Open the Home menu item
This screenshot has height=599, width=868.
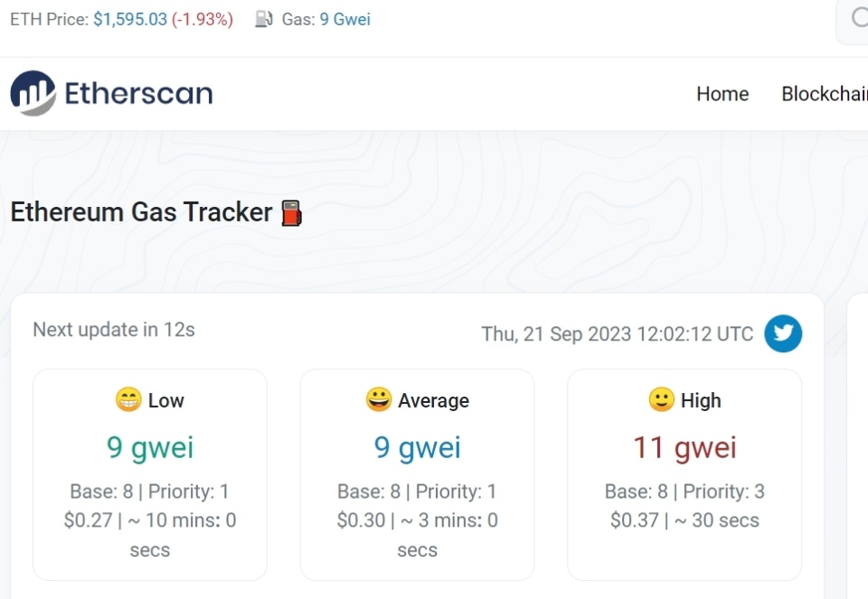722,94
